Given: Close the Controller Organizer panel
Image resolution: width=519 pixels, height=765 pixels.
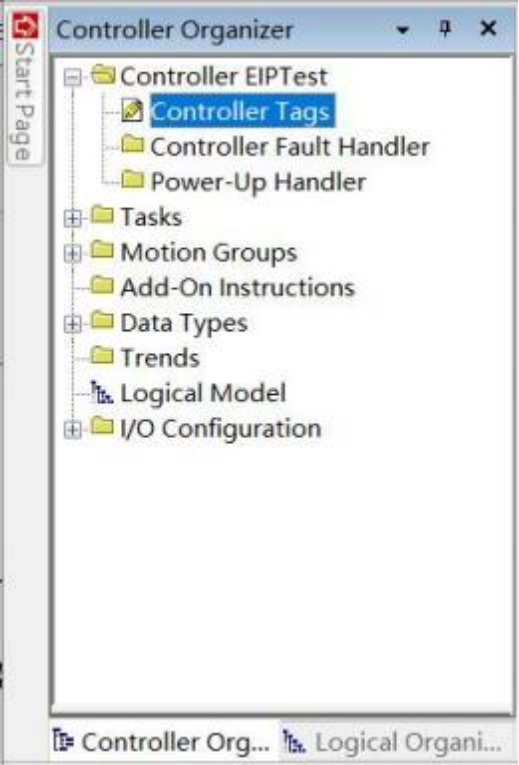Looking at the screenshot, I should pos(488,29).
